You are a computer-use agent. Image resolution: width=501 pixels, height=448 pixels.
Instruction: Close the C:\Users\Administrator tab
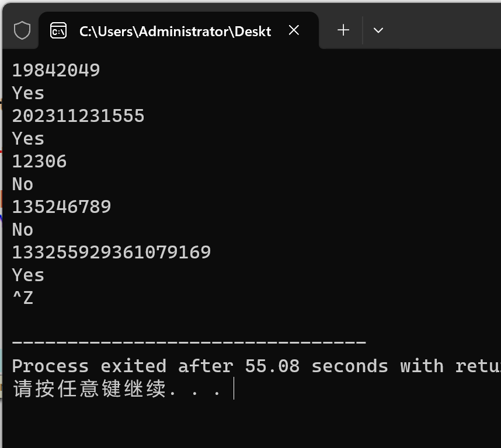tap(294, 30)
